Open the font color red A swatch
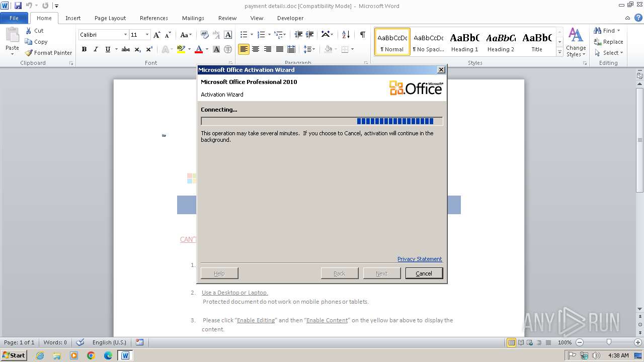The width and height of the screenshot is (644, 362). tap(199, 49)
